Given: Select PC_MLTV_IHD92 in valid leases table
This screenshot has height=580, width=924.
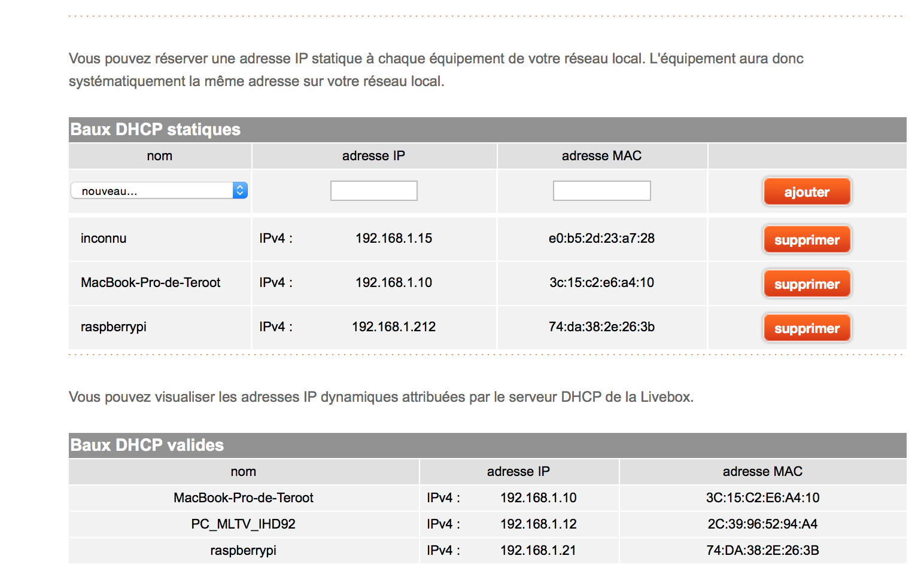Looking at the screenshot, I should point(243,524).
